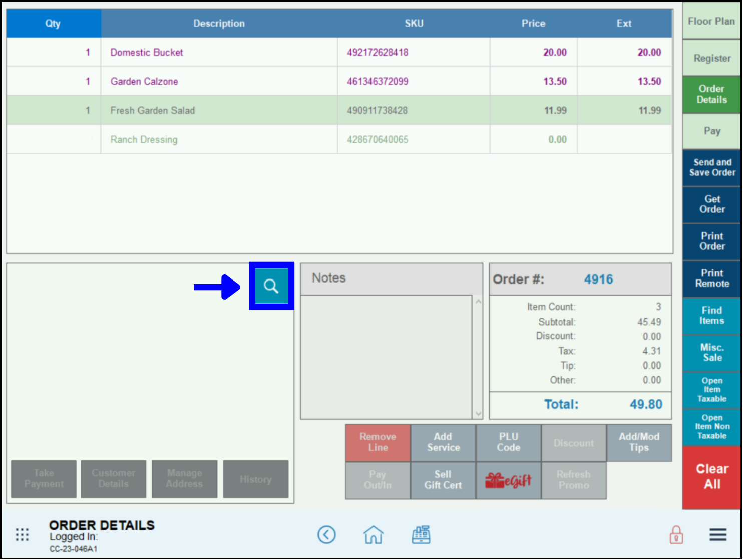Open the Pay tab
Image resolution: width=743 pixels, height=560 pixels.
tap(711, 131)
